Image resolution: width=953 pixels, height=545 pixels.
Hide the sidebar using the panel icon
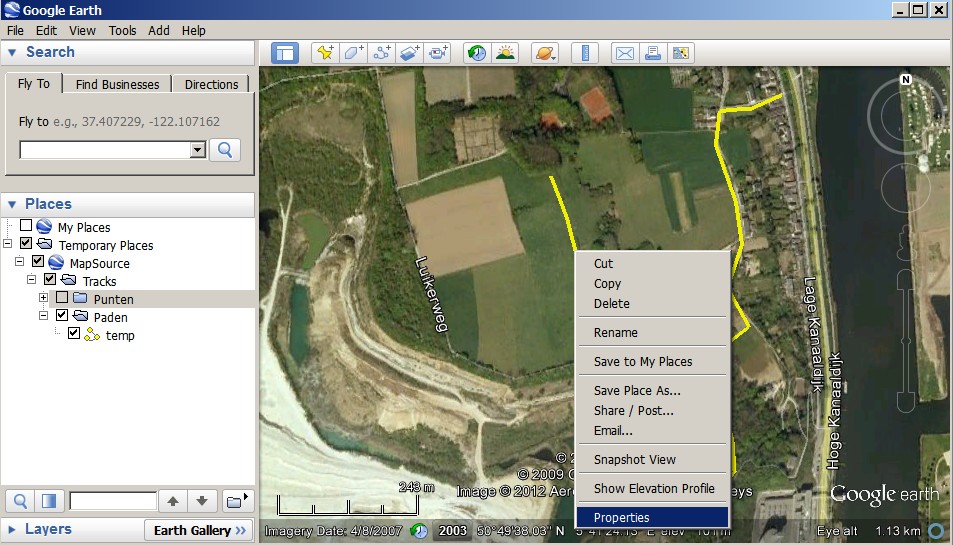tap(284, 53)
